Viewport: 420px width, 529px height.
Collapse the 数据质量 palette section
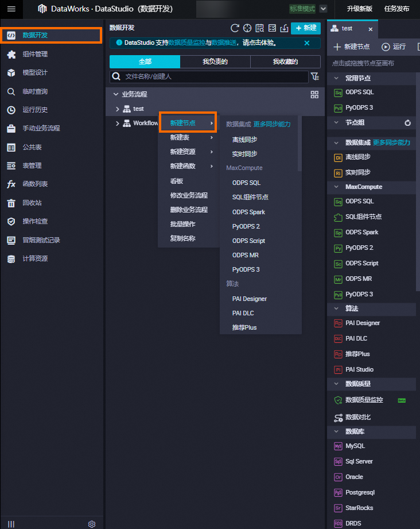tap(336, 384)
